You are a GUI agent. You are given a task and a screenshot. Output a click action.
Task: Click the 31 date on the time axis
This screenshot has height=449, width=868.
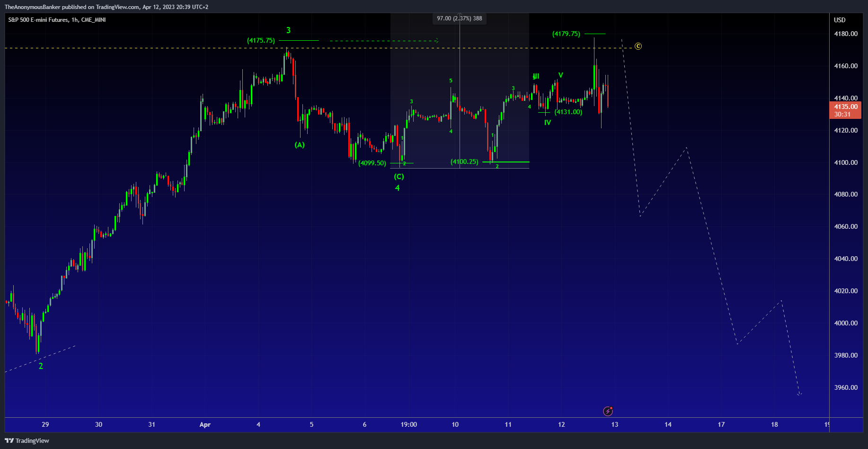152,424
